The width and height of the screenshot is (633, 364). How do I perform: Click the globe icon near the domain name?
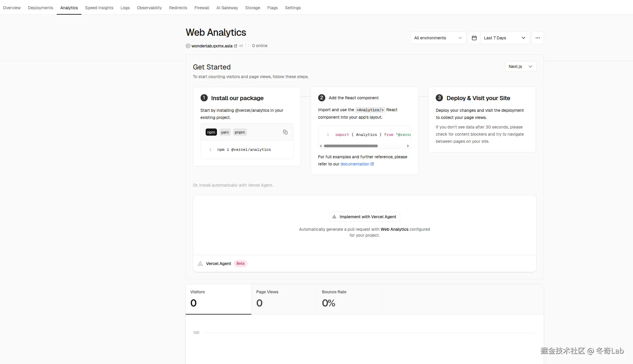click(188, 46)
